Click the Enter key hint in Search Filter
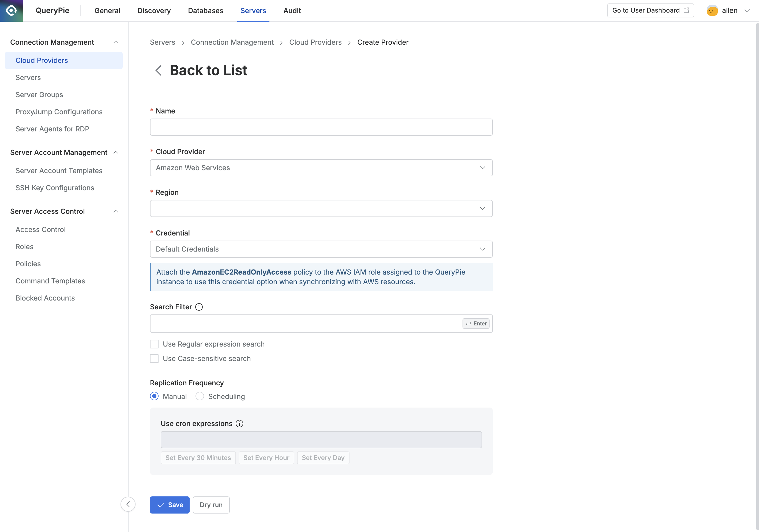The width and height of the screenshot is (759, 532). click(x=476, y=324)
